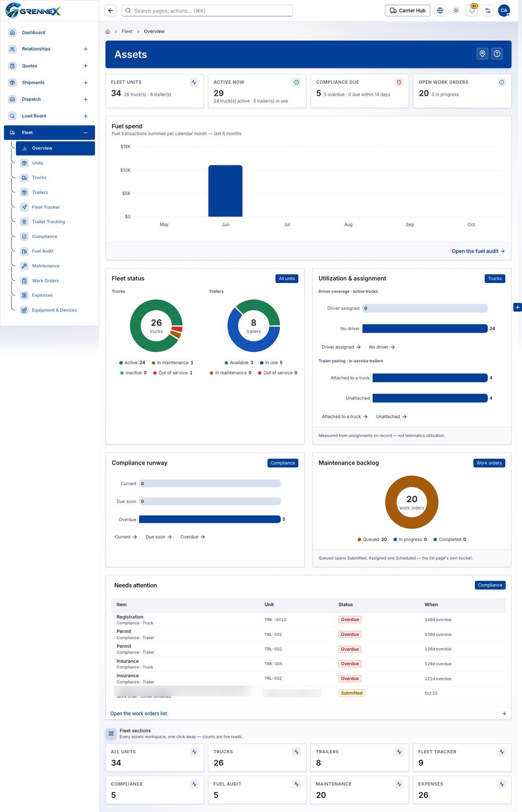Click the Open Work Orders info icon
Viewport: 522px width, 812px height.
pyautogui.click(x=502, y=82)
